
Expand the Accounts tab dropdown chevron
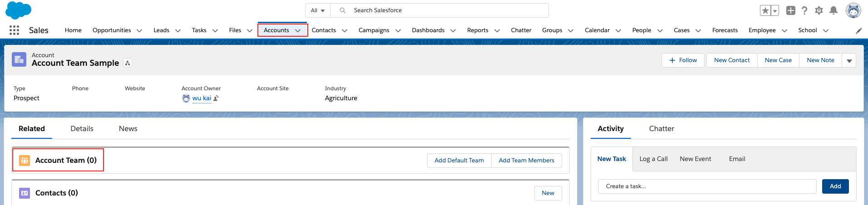298,30
